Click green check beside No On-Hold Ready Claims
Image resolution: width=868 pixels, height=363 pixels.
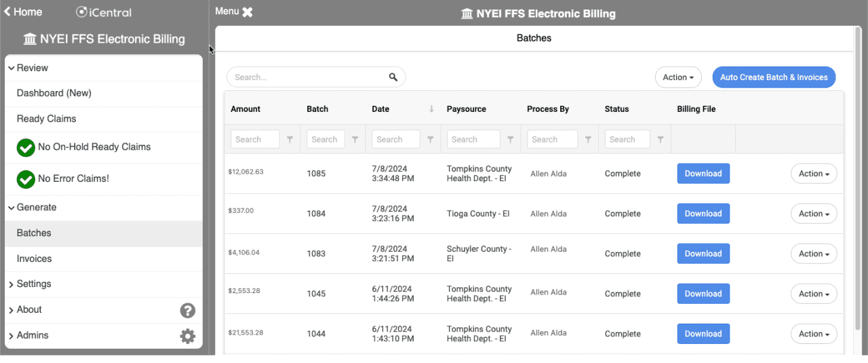26,147
